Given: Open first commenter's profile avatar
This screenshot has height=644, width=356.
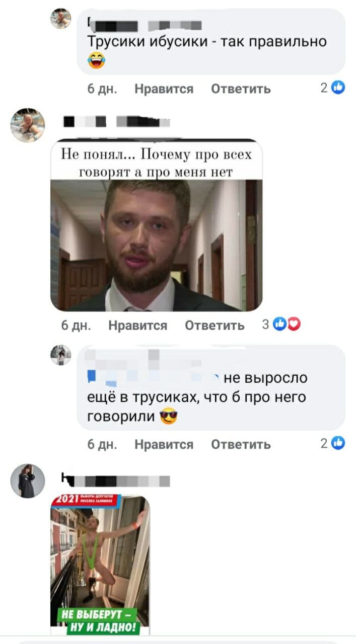Looking at the screenshot, I should pos(60,19).
